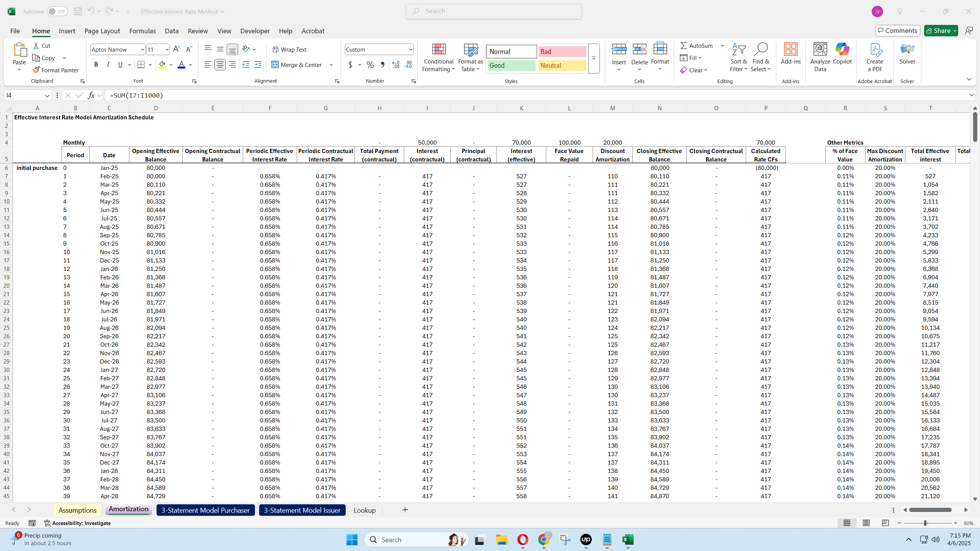Apply Percent Style to selected cells
The image size is (980, 551).
point(370,65)
